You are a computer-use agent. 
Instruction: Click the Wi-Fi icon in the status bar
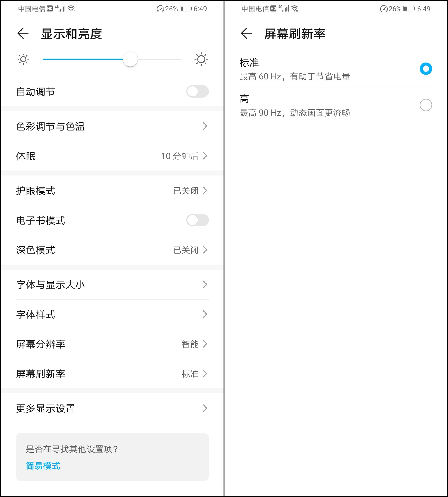(x=71, y=8)
